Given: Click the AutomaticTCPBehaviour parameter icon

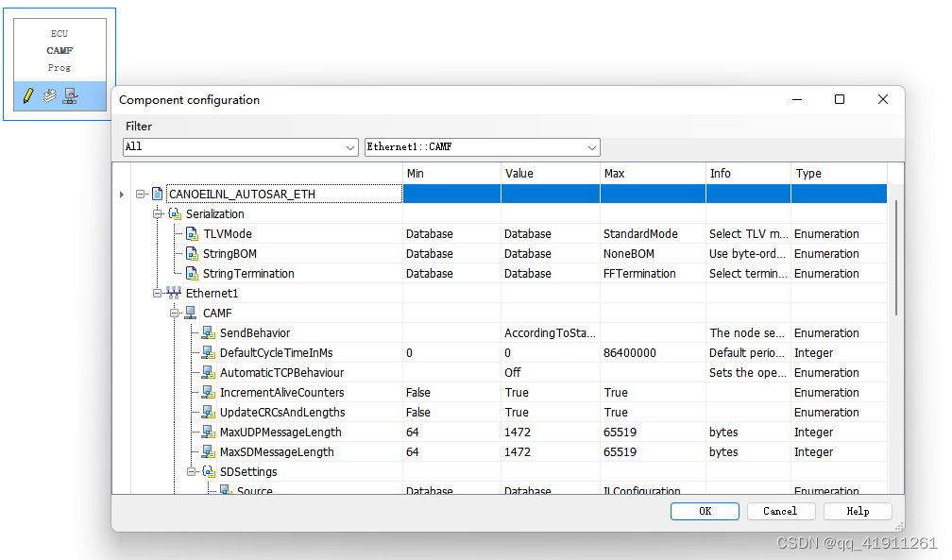Looking at the screenshot, I should click(x=209, y=372).
